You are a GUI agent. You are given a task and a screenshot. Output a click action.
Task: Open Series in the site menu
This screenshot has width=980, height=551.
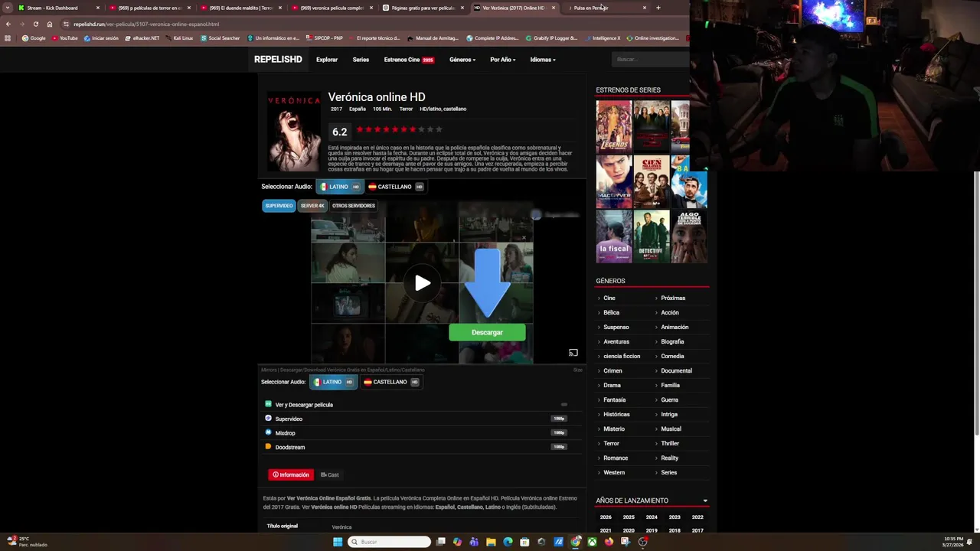click(x=361, y=60)
